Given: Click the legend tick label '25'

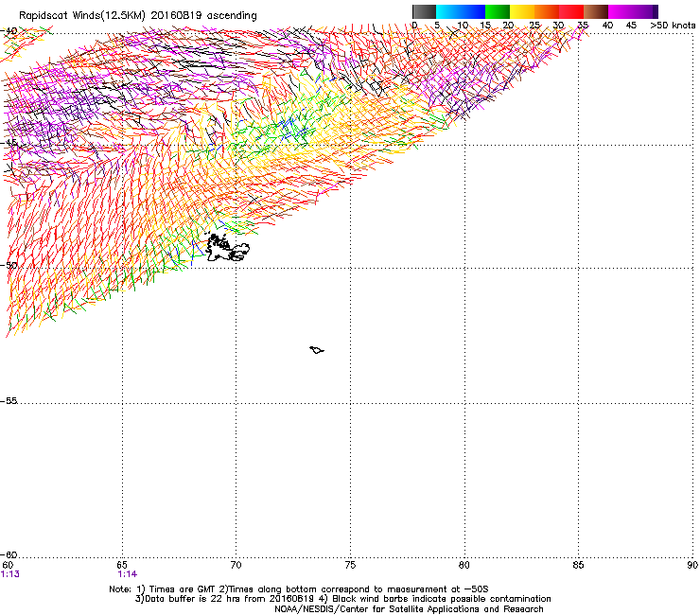Looking at the screenshot, I should [534, 26].
